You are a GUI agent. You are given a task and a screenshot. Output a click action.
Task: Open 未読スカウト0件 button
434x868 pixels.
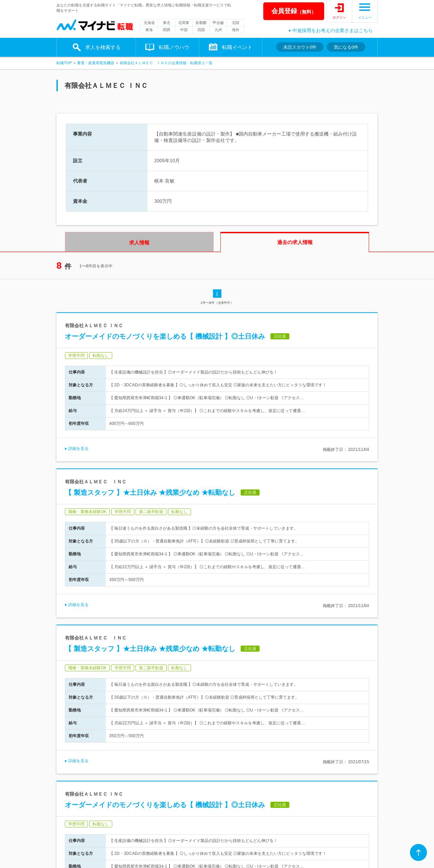[x=300, y=47]
